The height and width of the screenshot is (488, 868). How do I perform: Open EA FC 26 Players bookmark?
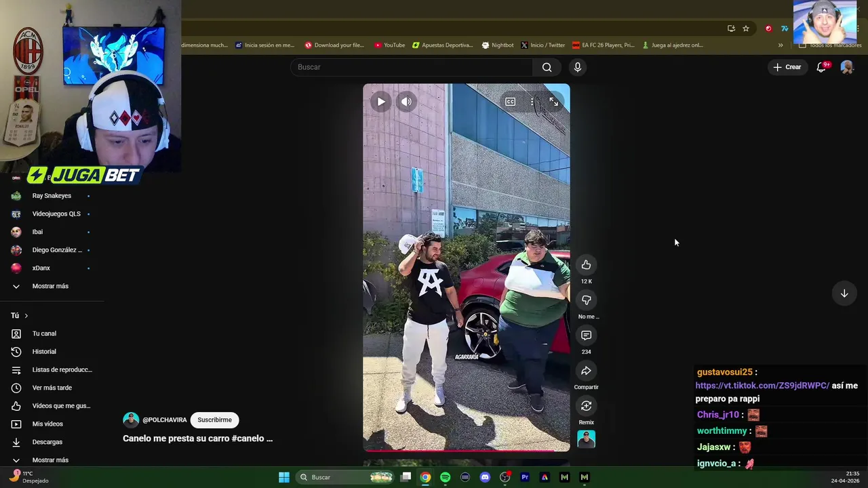pyautogui.click(x=603, y=45)
